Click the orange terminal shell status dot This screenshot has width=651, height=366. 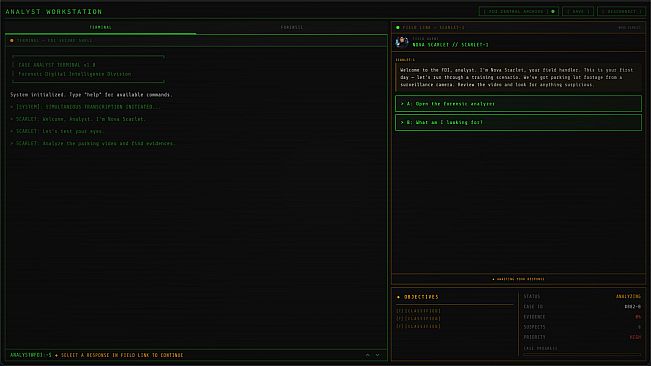coord(12,41)
